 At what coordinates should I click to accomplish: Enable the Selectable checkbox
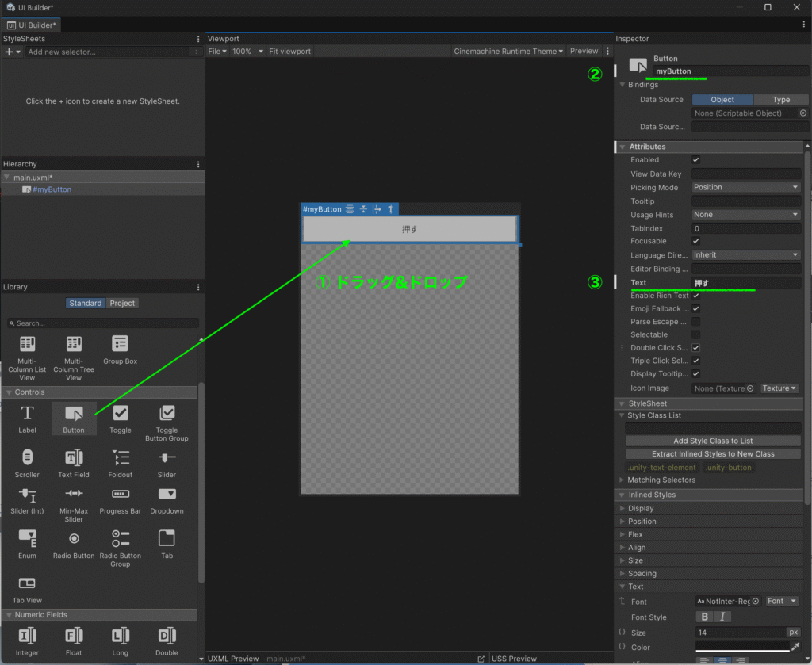point(696,335)
